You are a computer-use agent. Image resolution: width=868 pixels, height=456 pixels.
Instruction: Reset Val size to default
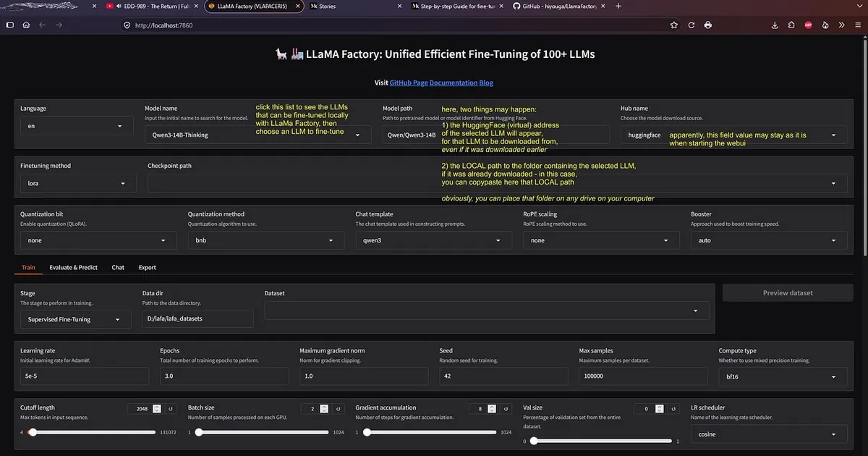click(x=673, y=409)
